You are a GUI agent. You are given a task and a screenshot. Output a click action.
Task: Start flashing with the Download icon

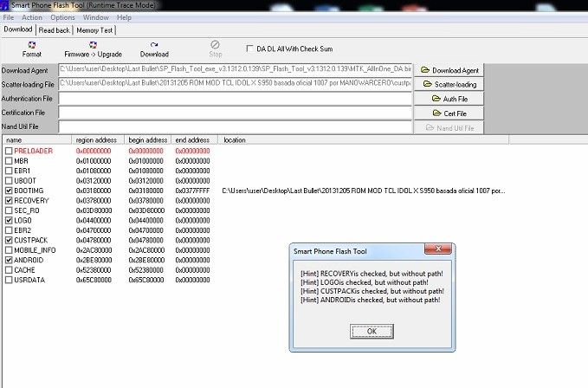click(154, 45)
